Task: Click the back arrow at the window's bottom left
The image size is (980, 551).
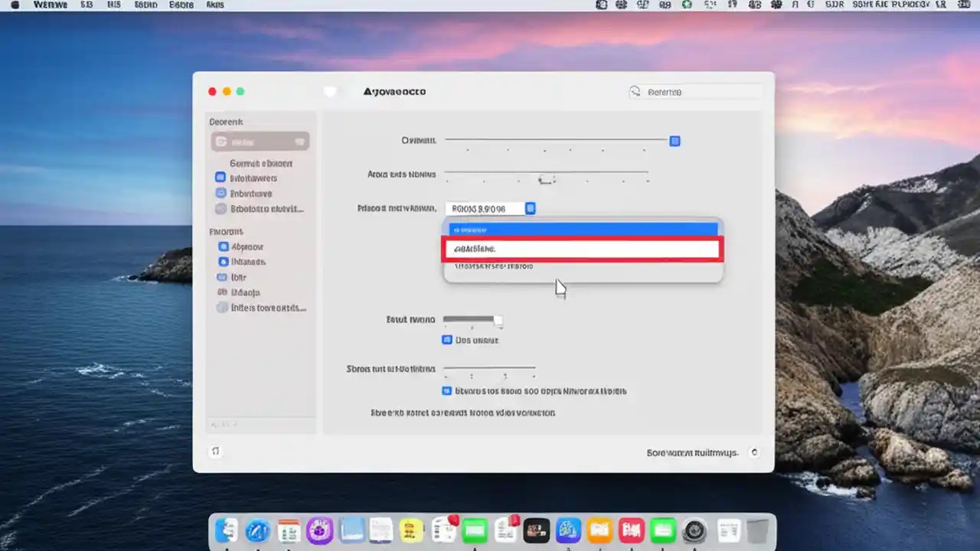Action: pos(216,452)
